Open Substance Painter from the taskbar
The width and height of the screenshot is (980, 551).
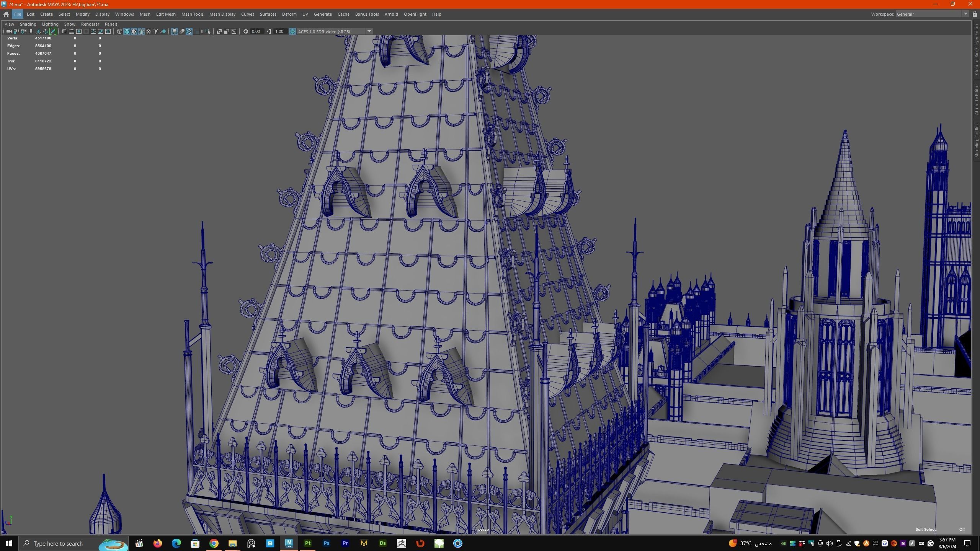[x=307, y=543]
